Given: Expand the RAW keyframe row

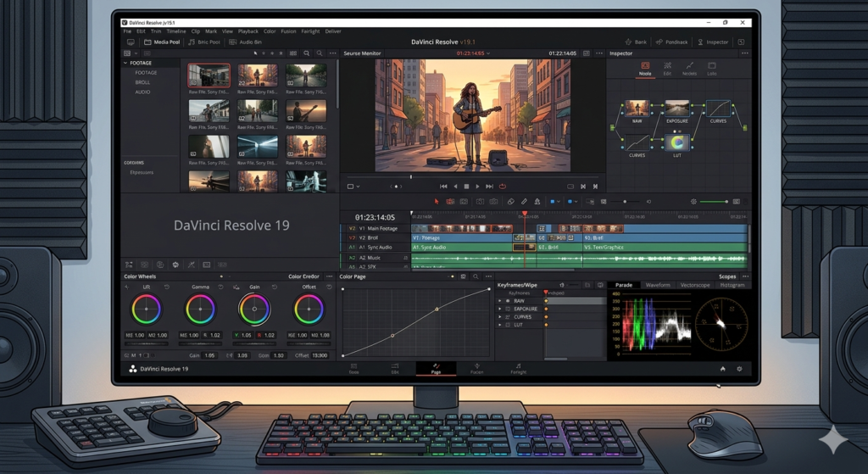Looking at the screenshot, I should pyautogui.click(x=500, y=301).
